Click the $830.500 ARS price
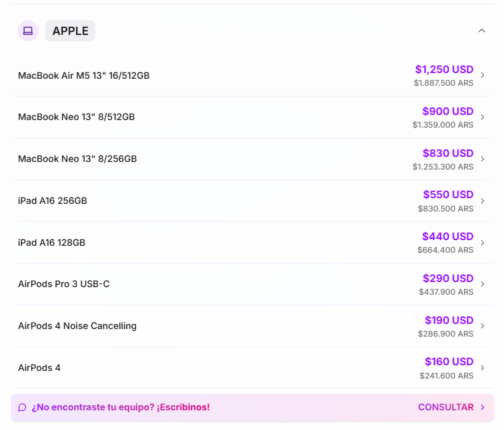504x430 pixels. click(446, 208)
